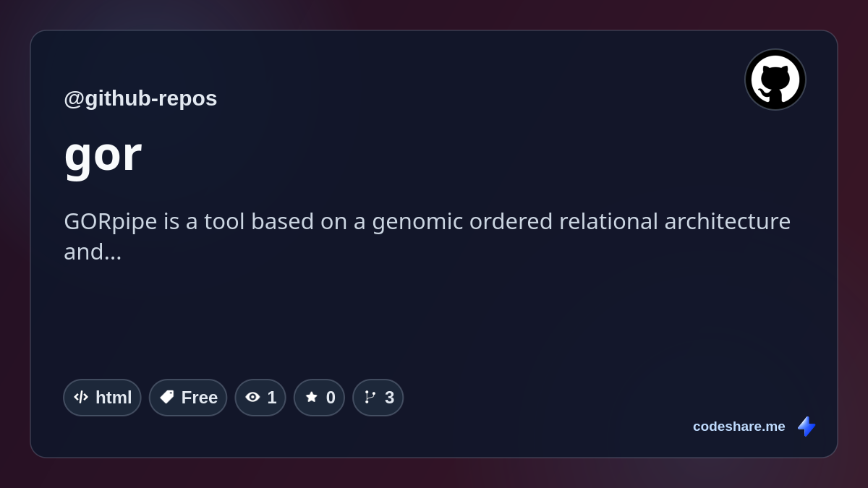
Task: Click the GORpipe description text
Action: pos(427,236)
